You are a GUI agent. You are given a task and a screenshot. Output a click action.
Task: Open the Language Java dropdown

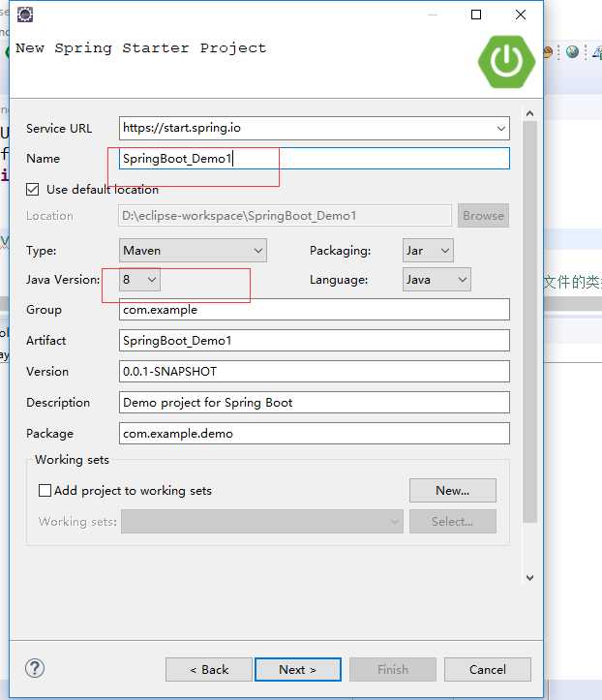[436, 280]
